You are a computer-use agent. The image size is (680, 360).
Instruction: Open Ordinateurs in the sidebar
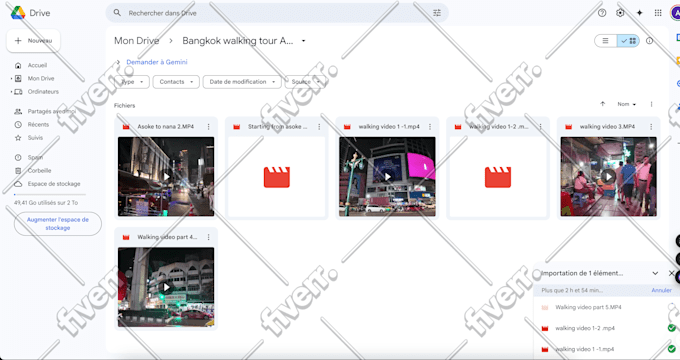coord(43,92)
